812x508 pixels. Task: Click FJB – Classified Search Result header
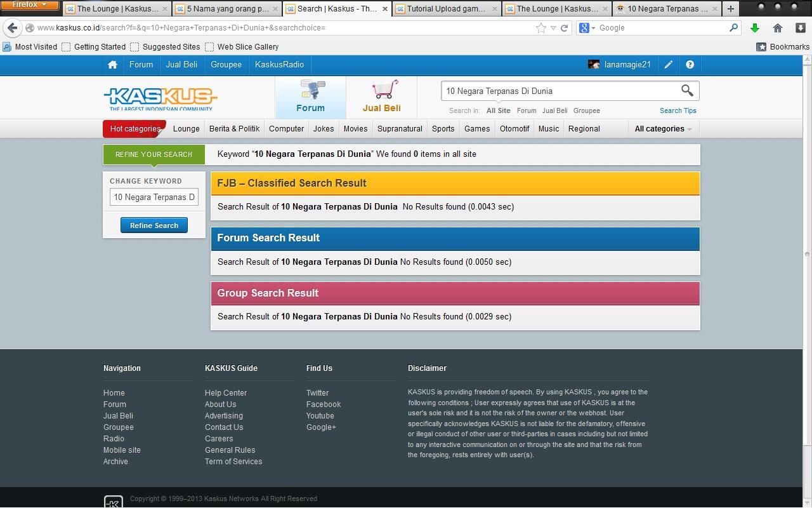(x=455, y=184)
